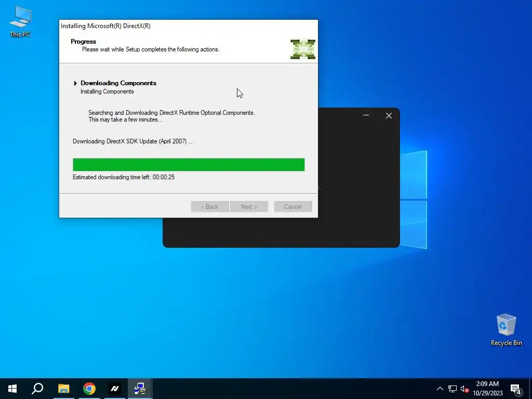The width and height of the screenshot is (532, 399).
Task: Switch to the black slanted-N taskbar app
Action: point(115,389)
